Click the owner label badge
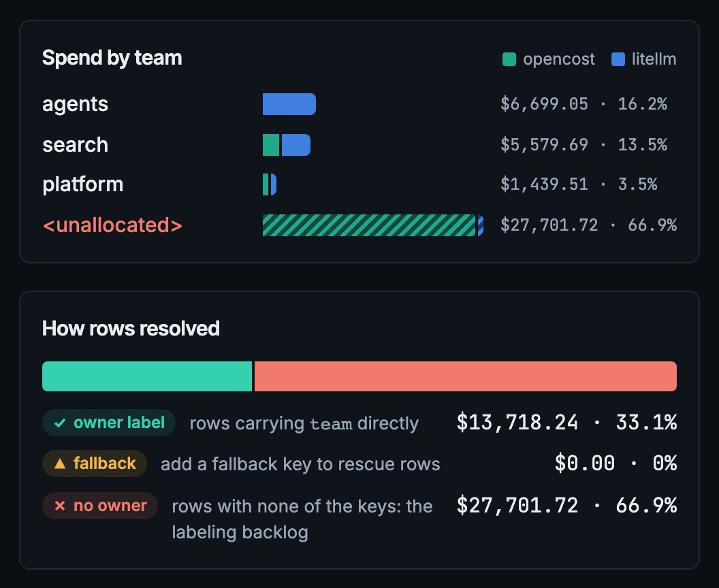The width and height of the screenshot is (719, 588). click(109, 423)
